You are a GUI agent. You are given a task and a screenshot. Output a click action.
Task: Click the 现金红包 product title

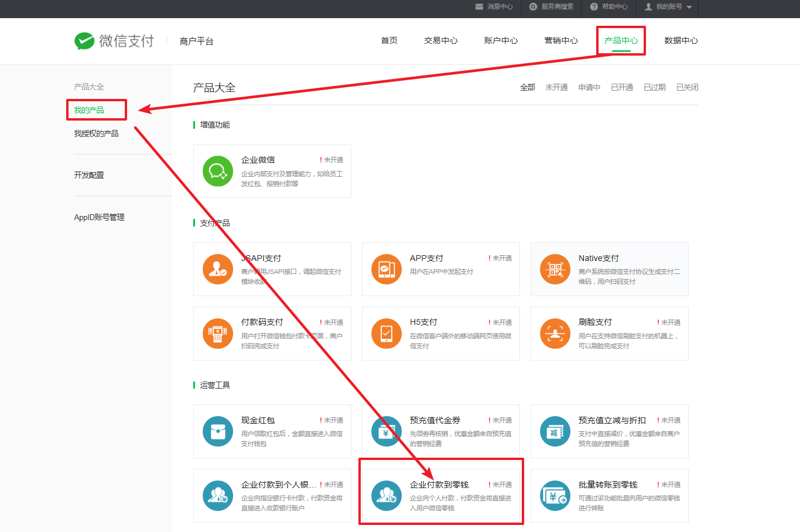coord(258,420)
